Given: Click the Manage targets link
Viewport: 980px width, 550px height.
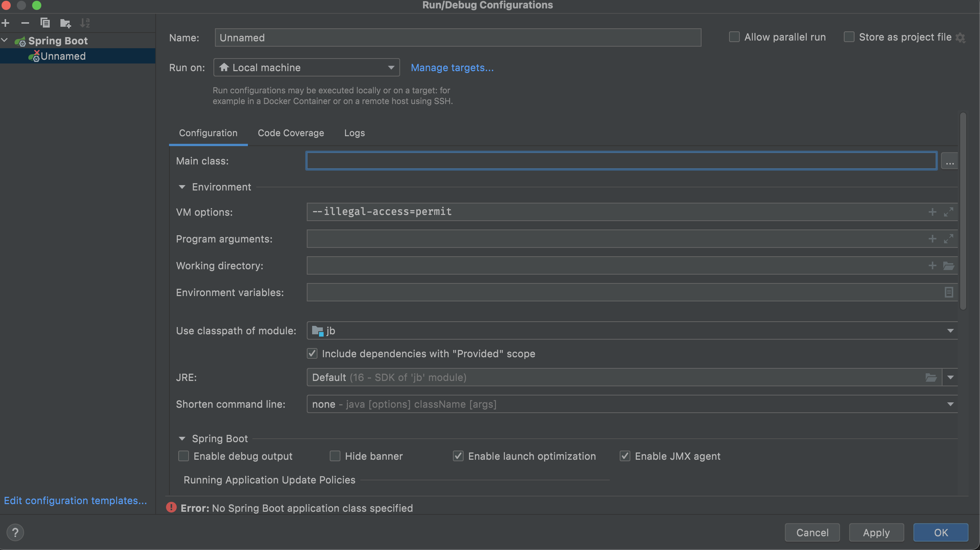Looking at the screenshot, I should pyautogui.click(x=452, y=68).
